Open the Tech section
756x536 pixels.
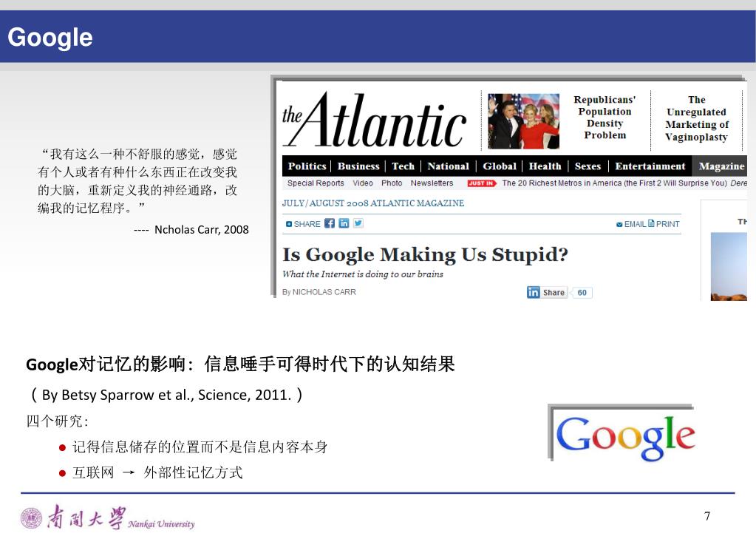click(403, 166)
